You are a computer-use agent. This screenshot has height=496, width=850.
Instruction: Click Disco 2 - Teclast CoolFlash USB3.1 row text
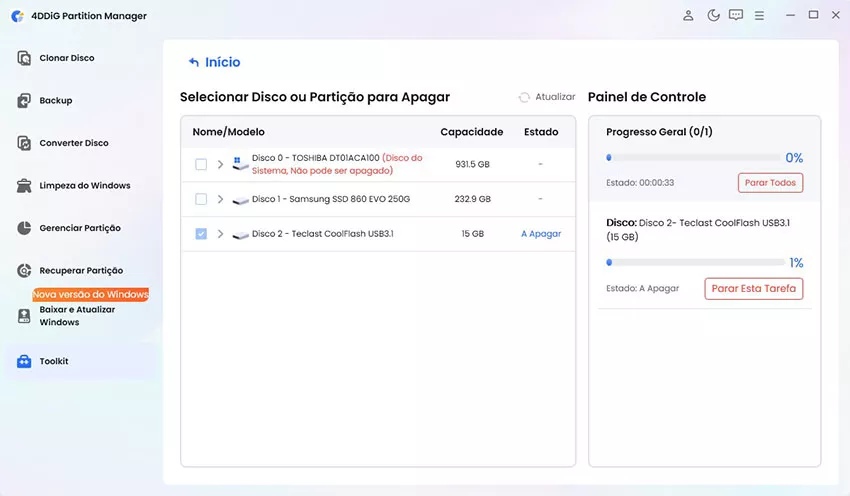tap(323, 234)
